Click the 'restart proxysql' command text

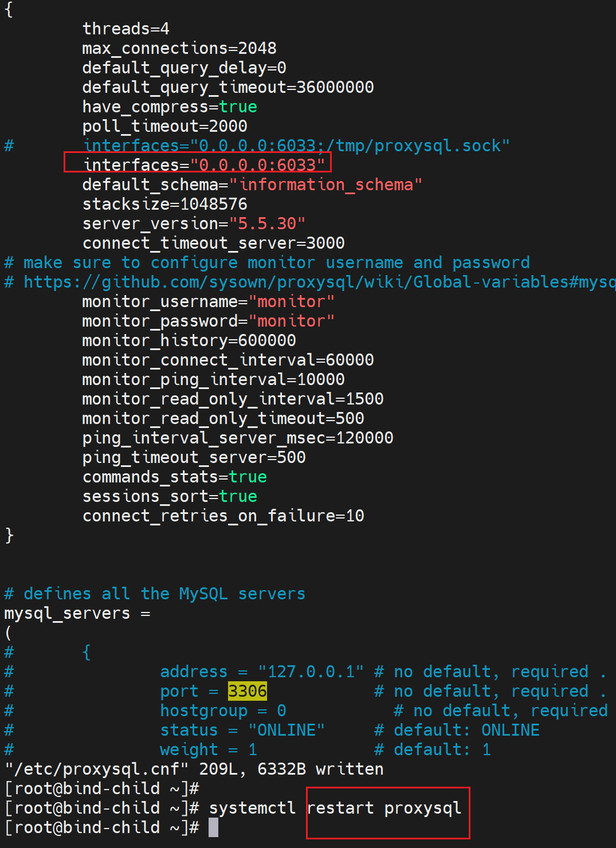click(383, 808)
